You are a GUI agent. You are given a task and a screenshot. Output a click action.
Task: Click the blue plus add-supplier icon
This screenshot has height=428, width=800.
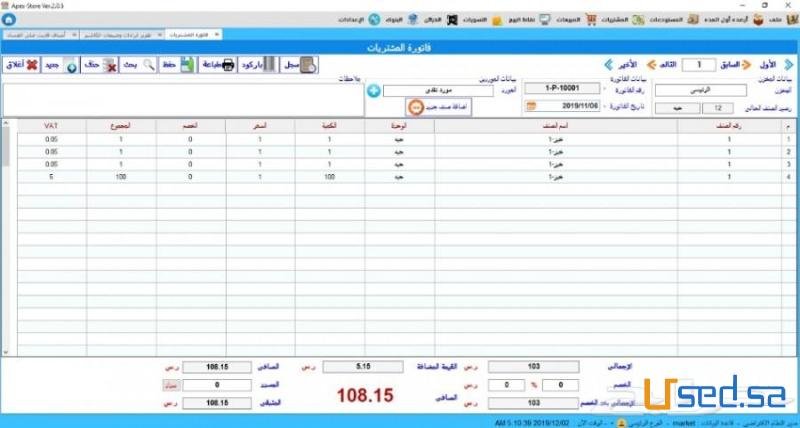[373, 91]
